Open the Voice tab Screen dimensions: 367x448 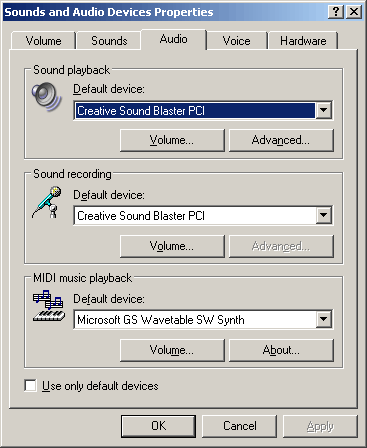(236, 41)
